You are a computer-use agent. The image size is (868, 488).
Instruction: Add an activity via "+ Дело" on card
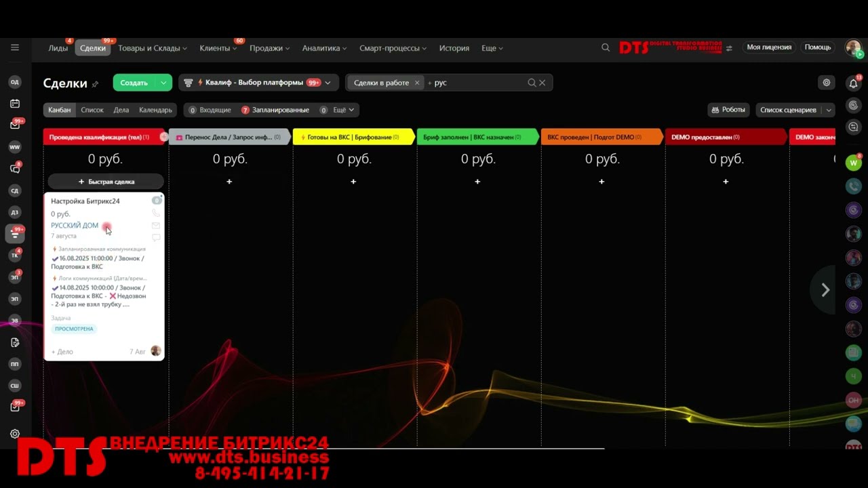click(x=62, y=352)
